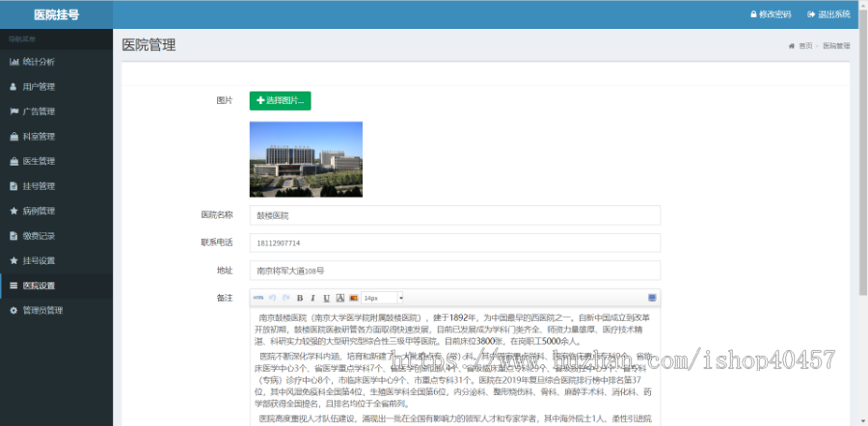Click the 选择图片 upload button

[x=280, y=100]
